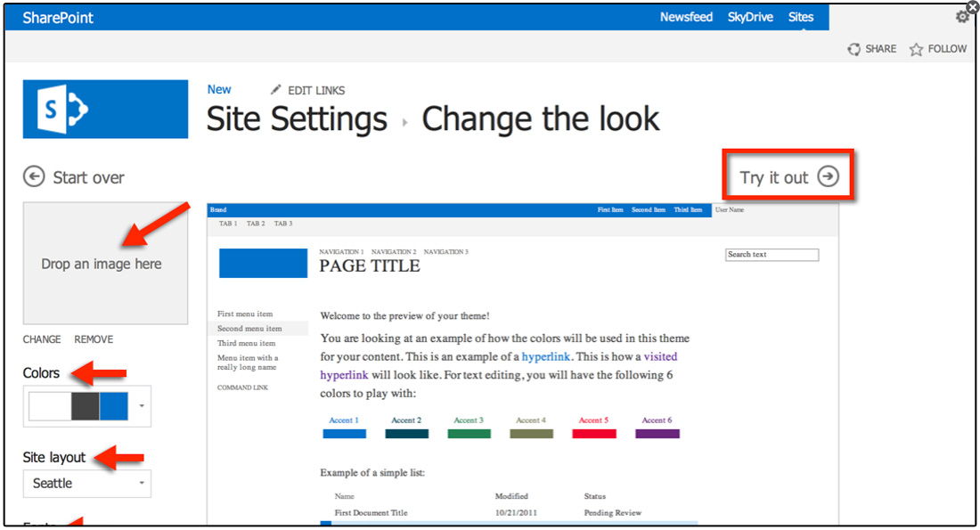Image resolution: width=980 pixels, height=530 pixels.
Task: Open SkyDrive in the top bar
Action: [x=750, y=17]
